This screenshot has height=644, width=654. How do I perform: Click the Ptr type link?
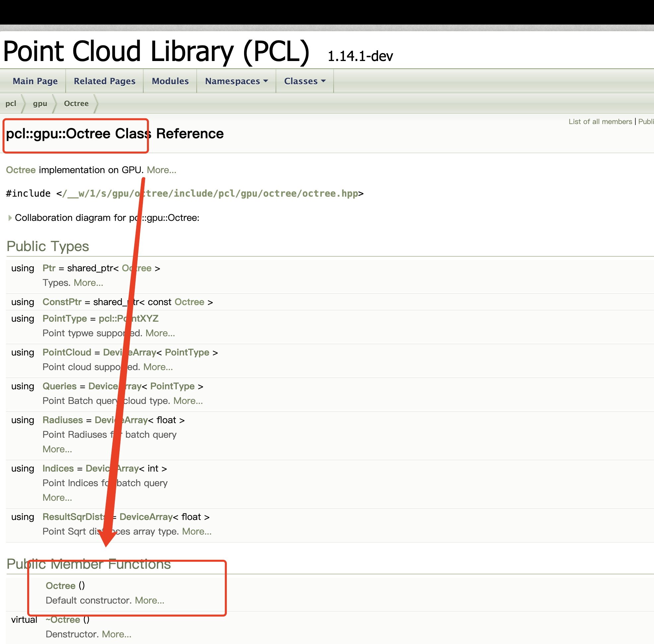[49, 268]
